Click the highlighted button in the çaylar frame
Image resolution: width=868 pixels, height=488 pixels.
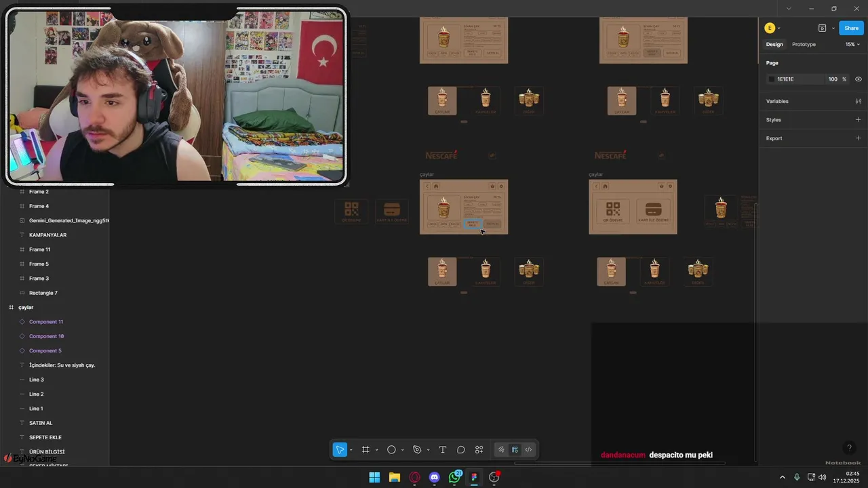(x=473, y=224)
